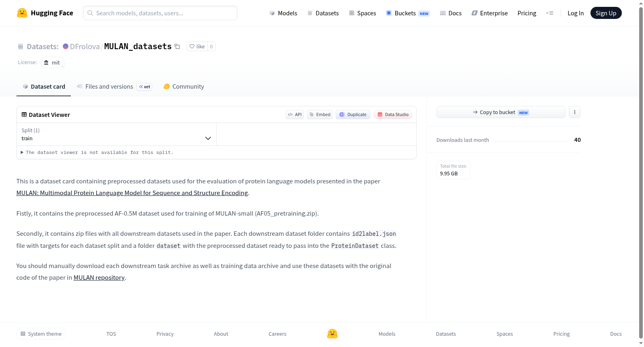Open System theme selector
The height and width of the screenshot is (347, 644).
[x=41, y=334]
